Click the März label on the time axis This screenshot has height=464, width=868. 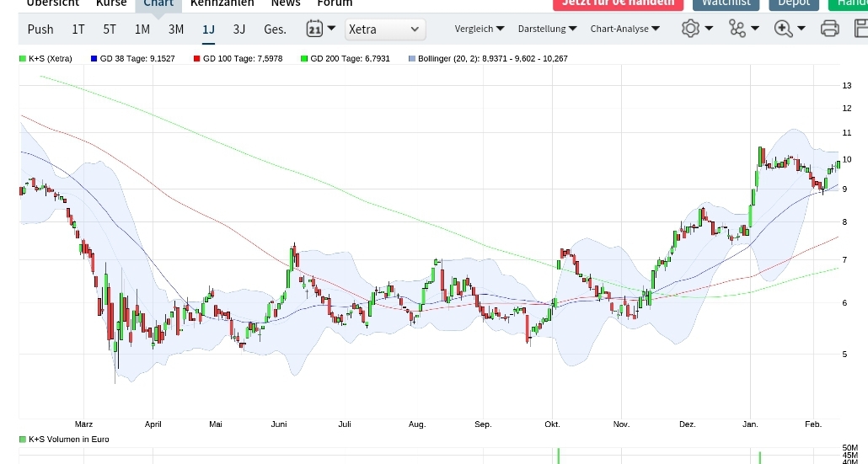83,424
